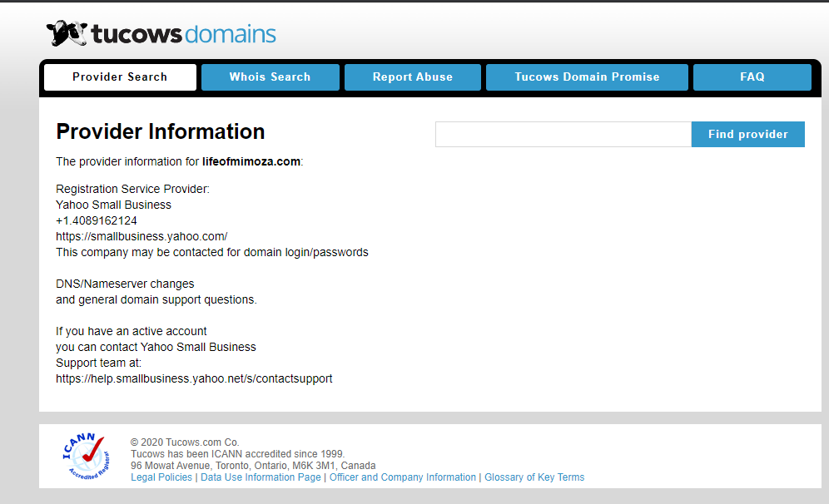
Task: Open the Whois Search tab
Action: pyautogui.click(x=270, y=77)
